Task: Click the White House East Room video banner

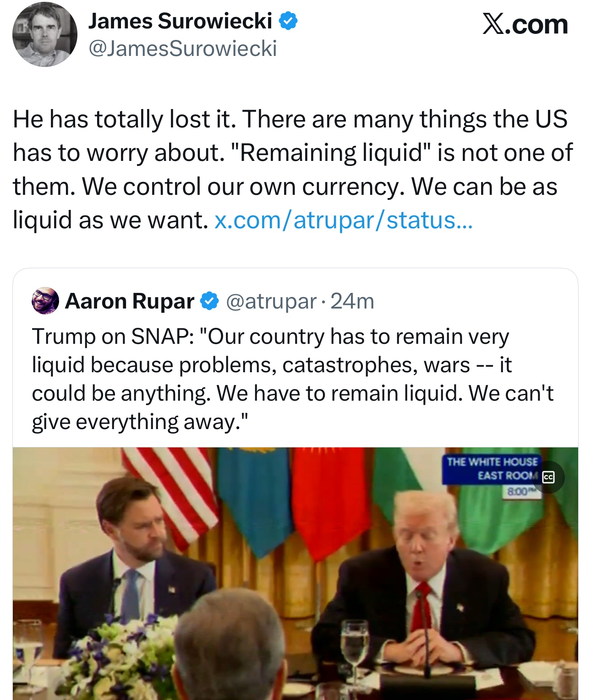Action: pos(492,469)
